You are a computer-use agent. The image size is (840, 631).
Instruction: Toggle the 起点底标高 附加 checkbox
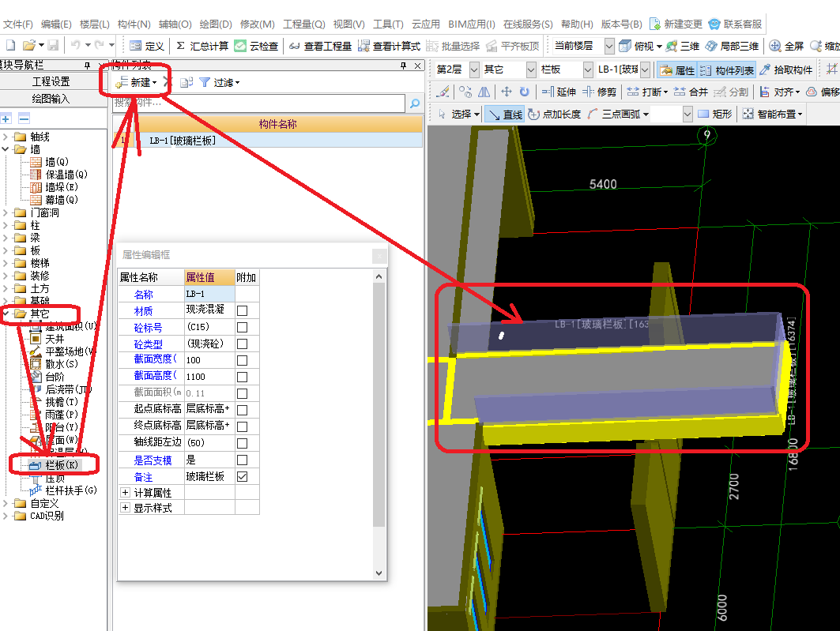tap(242, 410)
